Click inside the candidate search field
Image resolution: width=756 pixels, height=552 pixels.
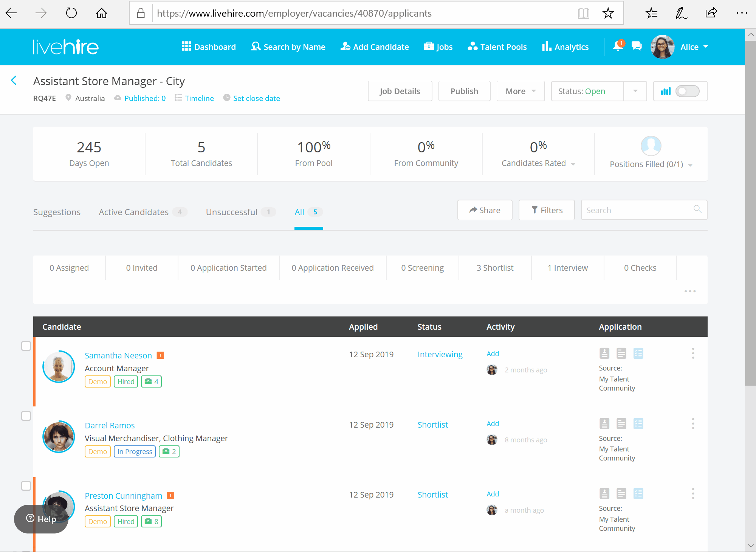tap(635, 210)
